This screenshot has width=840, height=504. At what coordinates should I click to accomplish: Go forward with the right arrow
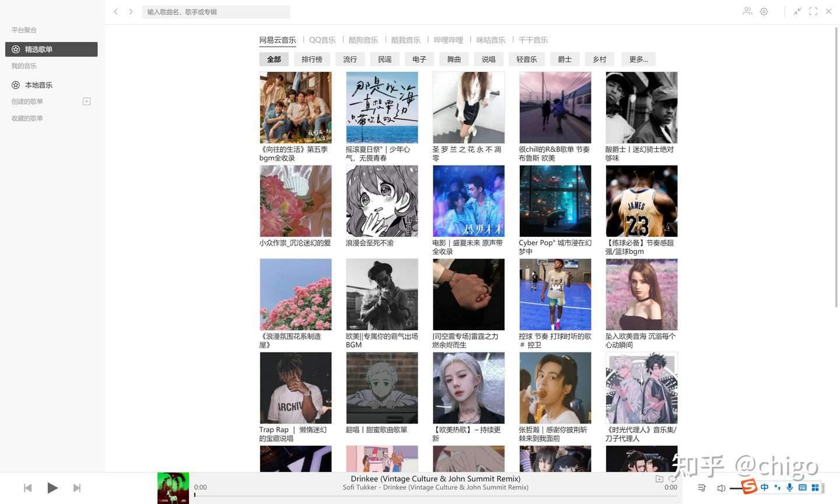coord(131,12)
